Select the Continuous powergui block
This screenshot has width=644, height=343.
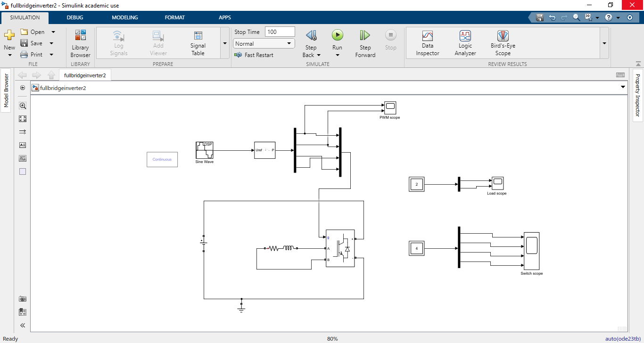pyautogui.click(x=162, y=159)
